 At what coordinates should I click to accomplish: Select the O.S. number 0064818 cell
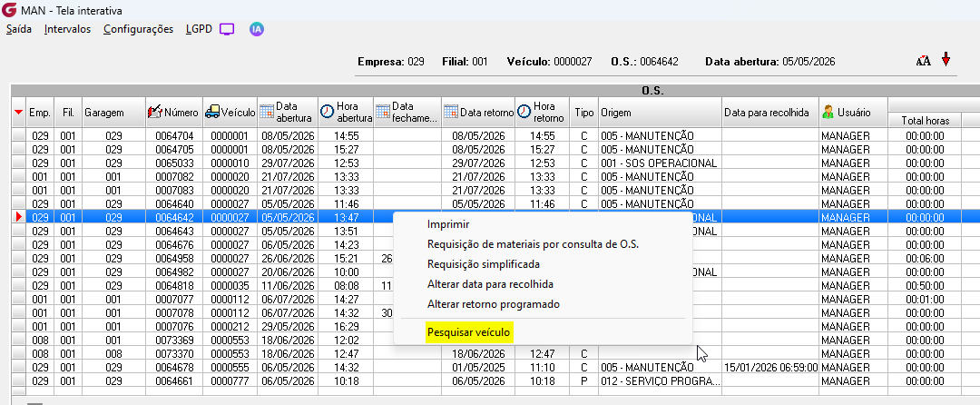[x=176, y=286]
